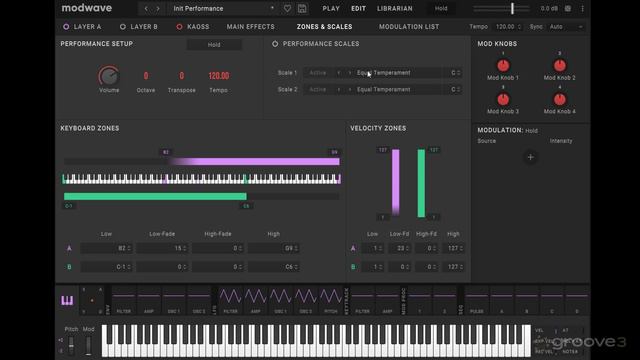The width and height of the screenshot is (640, 360).
Task: Select the Mod Processor 1 slot
Action: coord(420,300)
